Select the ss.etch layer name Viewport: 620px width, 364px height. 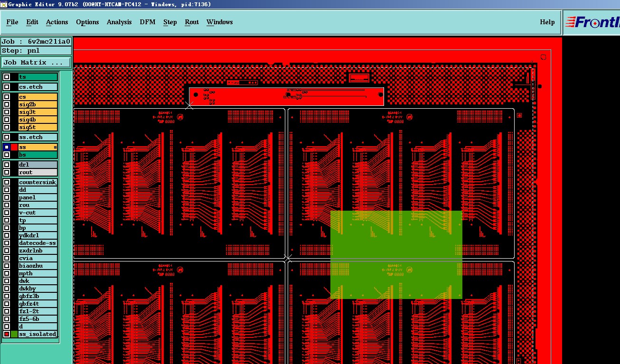38,137
